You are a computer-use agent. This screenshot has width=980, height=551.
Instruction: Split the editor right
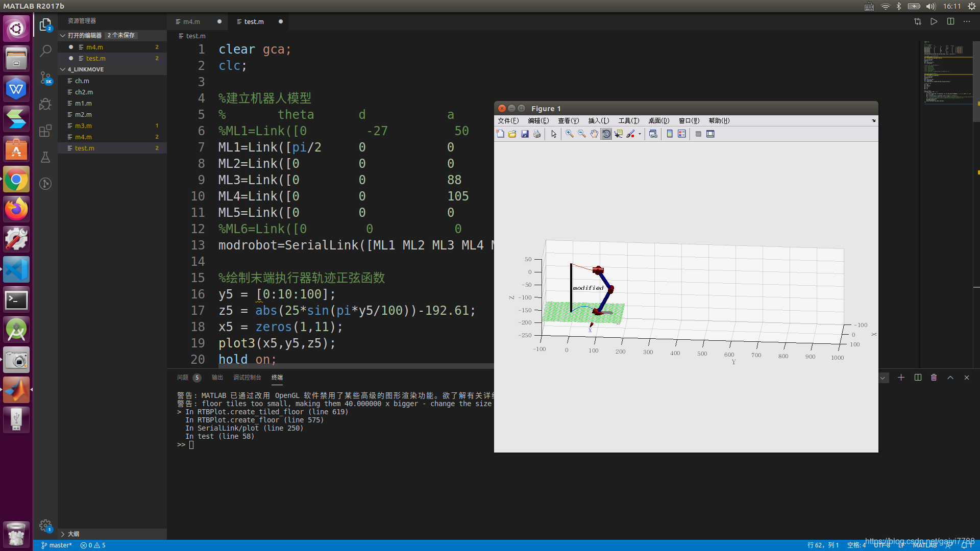click(950, 21)
